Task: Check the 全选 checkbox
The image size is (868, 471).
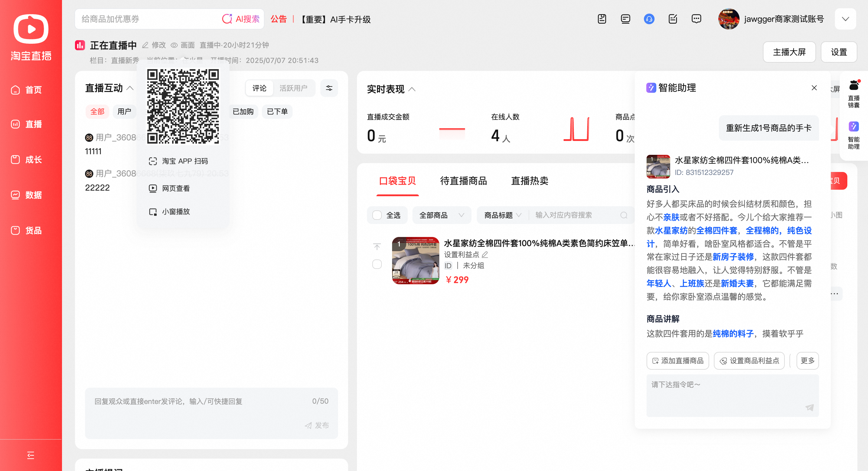Action: 377,215
